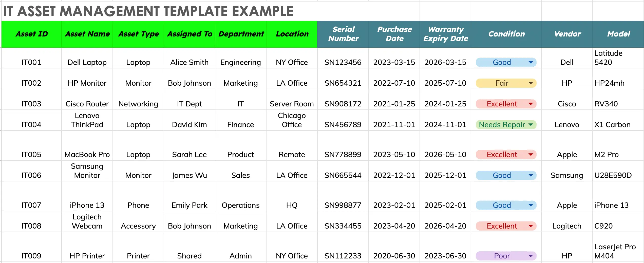Open the Excellent dropdown on the Cisco Router row
Image resolution: width=644 pixels, height=263 pixels.
[531, 104]
